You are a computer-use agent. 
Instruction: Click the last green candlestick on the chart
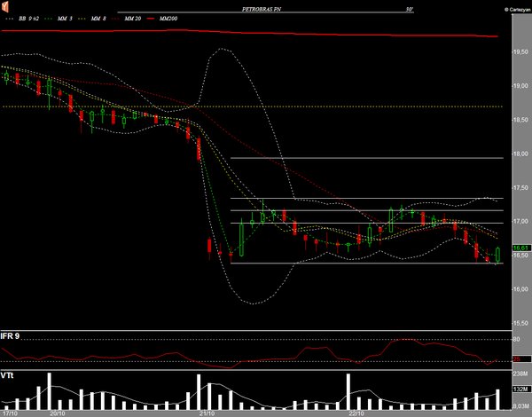coord(497,255)
